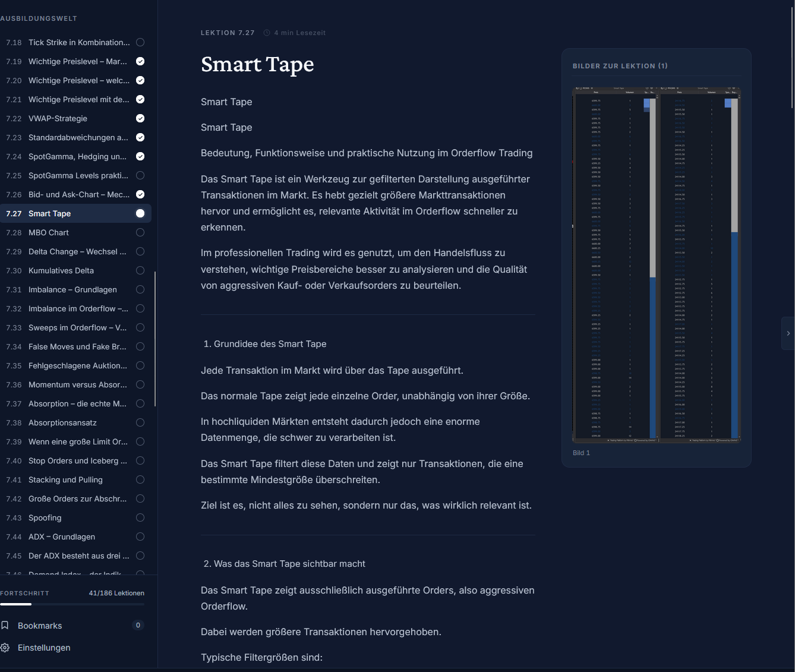
Task: Toggle completed check for lesson 7.20
Action: pos(140,80)
